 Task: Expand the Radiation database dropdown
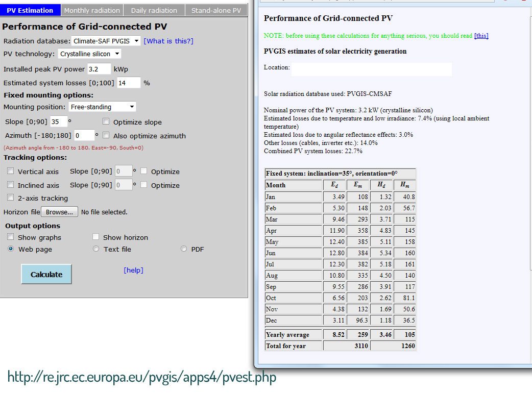106,41
